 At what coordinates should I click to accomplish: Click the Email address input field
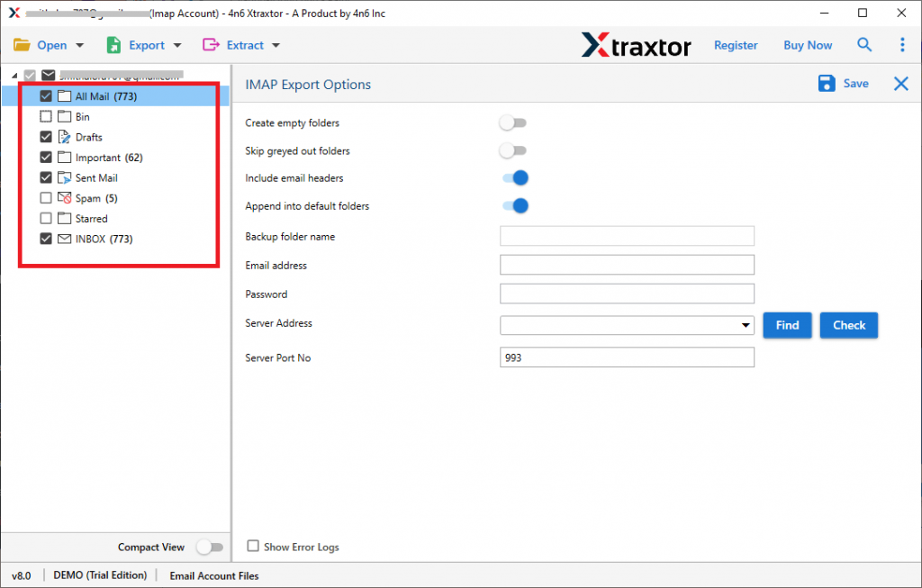pyautogui.click(x=627, y=264)
